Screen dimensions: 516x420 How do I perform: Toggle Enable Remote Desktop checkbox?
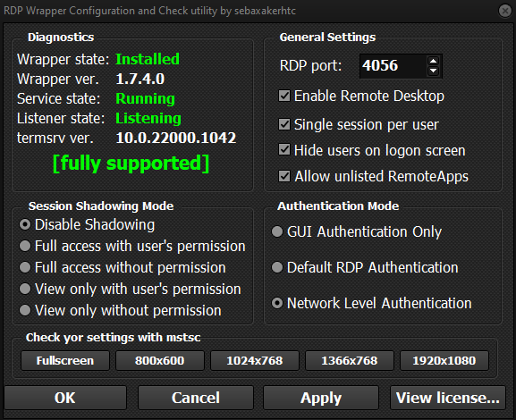284,96
